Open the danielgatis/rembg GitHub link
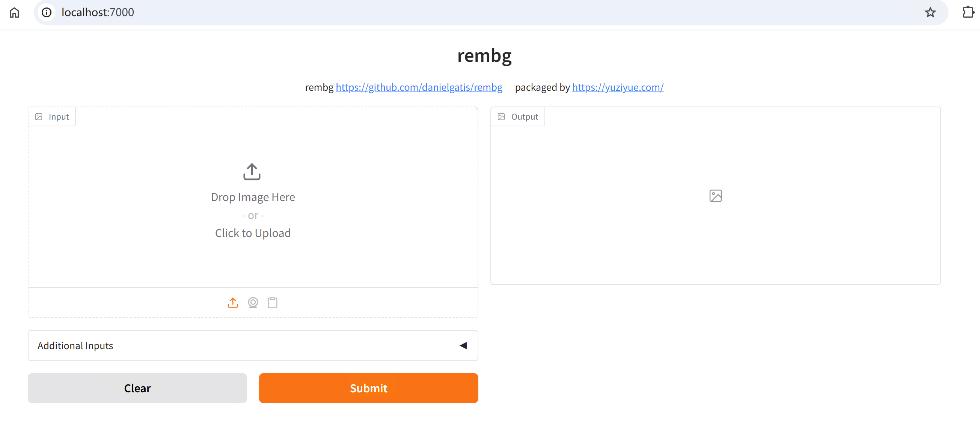This screenshot has width=980, height=426. click(x=419, y=87)
